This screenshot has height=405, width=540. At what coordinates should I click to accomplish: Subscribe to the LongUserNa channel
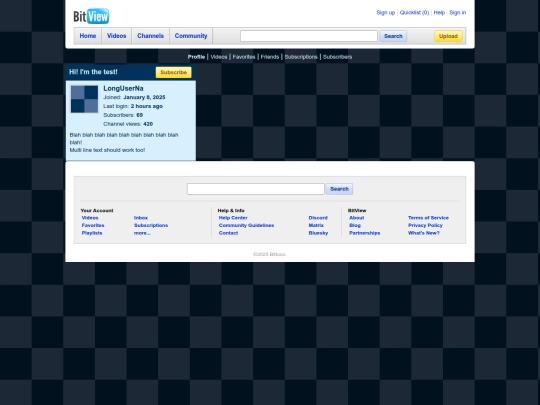[174, 72]
